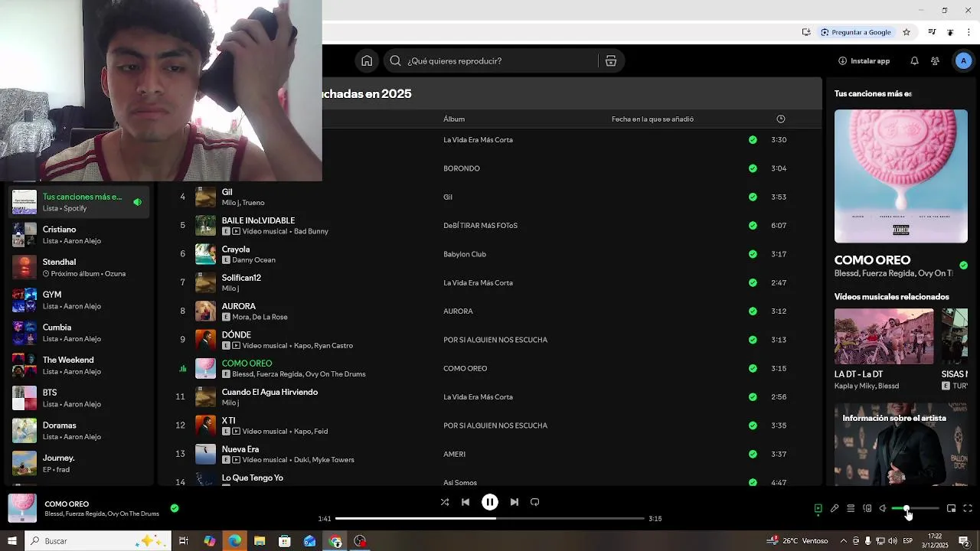Toggle saved check on AURORA row
Viewport: 980px width, 551px height.
tap(753, 311)
